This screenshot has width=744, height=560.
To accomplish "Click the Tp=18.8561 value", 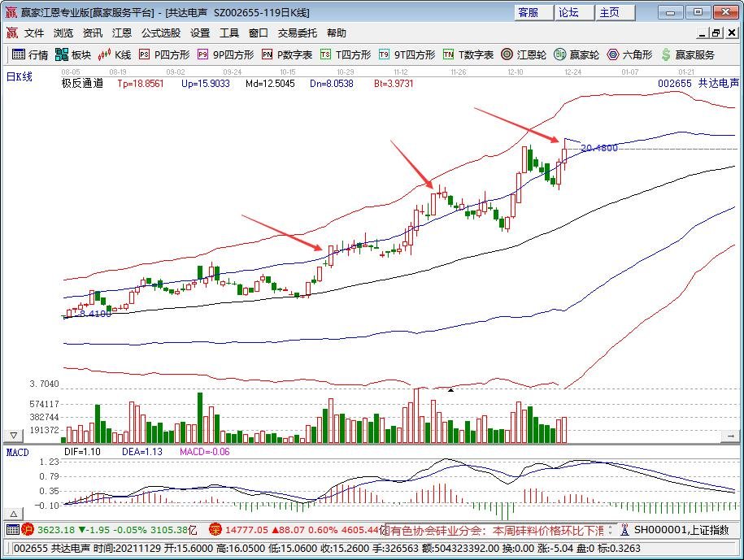I will [141, 84].
